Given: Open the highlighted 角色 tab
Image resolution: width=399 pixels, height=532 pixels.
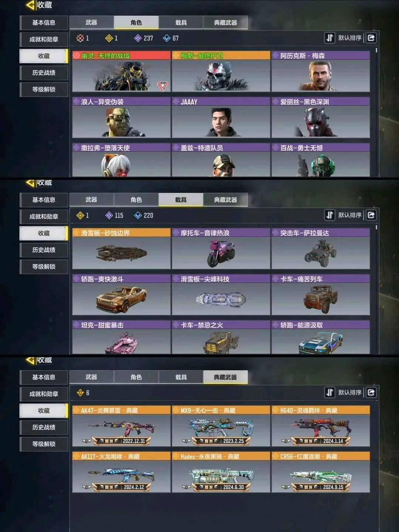Looking at the screenshot, I should 136,23.
